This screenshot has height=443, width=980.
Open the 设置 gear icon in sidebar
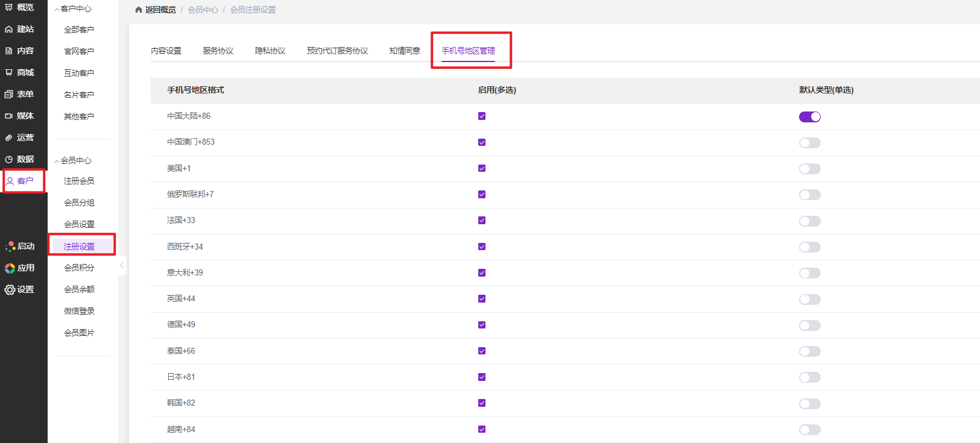point(10,289)
